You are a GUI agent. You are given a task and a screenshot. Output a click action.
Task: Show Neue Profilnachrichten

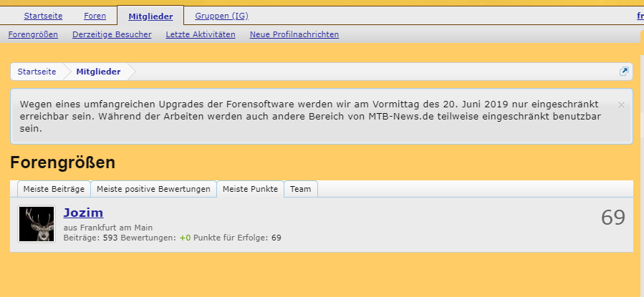294,34
